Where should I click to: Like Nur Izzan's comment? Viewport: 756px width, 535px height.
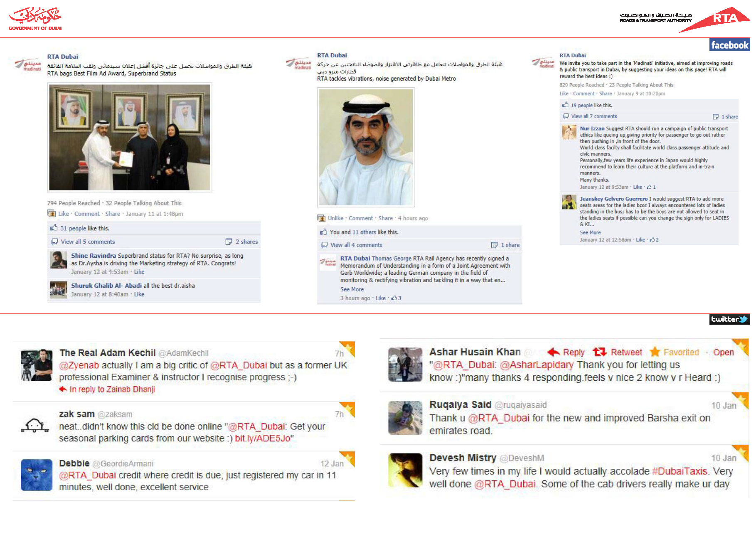[638, 187]
